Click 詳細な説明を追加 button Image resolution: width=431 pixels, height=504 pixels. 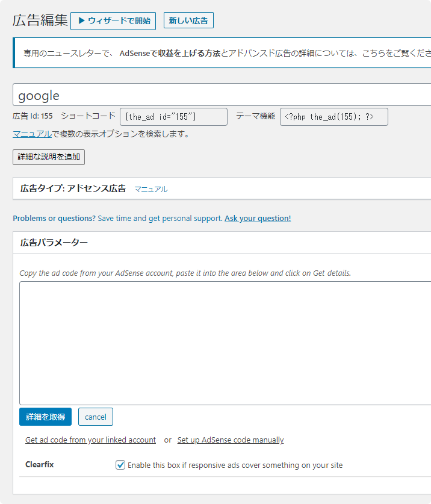click(x=49, y=157)
